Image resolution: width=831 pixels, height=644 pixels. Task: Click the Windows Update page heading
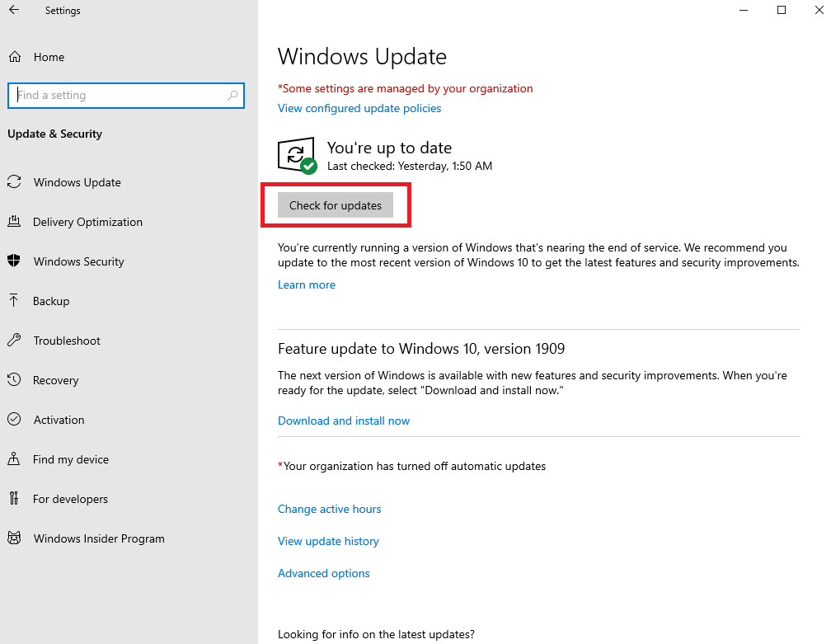pyautogui.click(x=362, y=57)
